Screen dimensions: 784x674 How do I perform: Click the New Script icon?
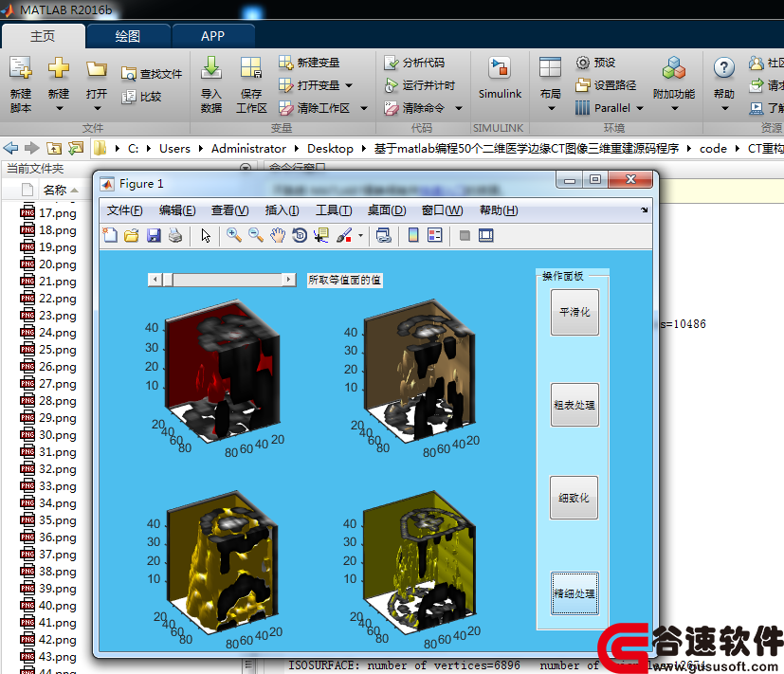pyautogui.click(x=21, y=68)
